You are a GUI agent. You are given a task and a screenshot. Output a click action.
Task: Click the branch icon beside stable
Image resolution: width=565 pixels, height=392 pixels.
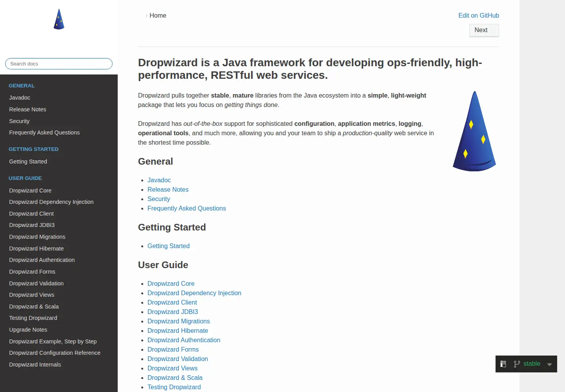[517, 364]
